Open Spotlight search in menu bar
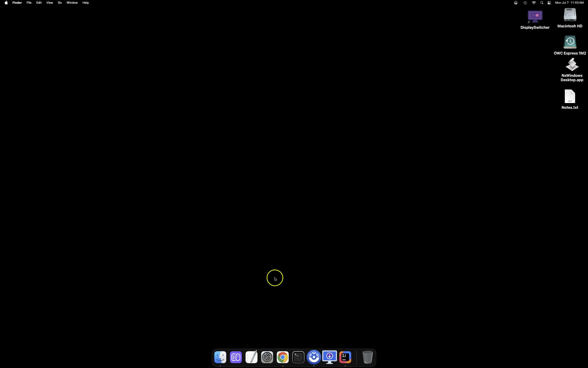Image resolution: width=588 pixels, height=368 pixels. [x=542, y=3]
